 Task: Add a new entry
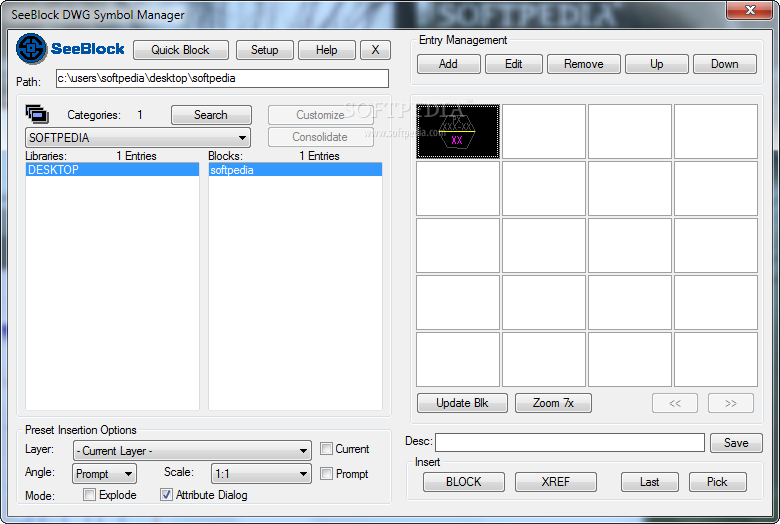coord(449,64)
